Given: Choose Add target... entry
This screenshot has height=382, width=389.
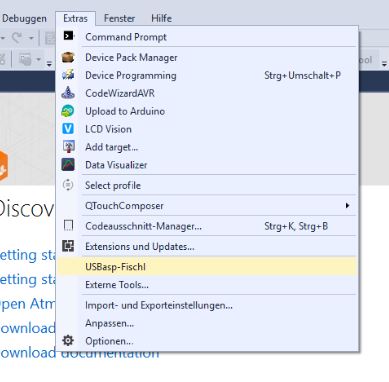Looking at the screenshot, I should coord(207,147).
